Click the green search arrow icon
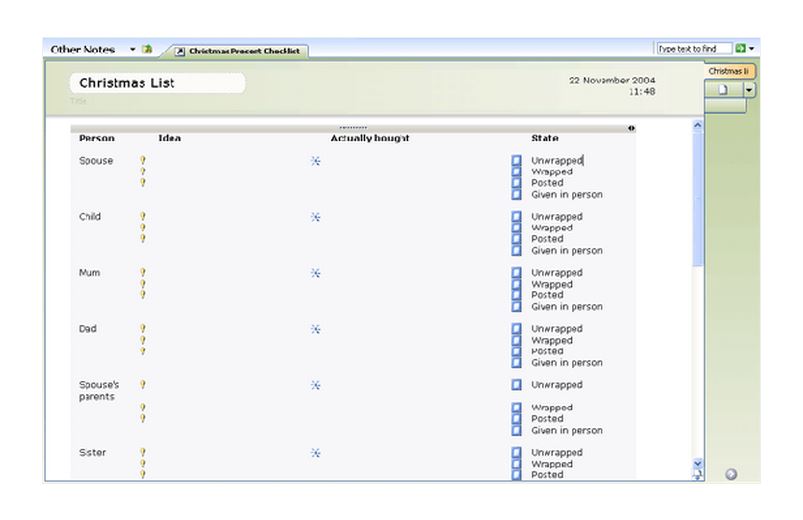Image resolution: width=803 pixels, height=520 pixels. (740, 48)
